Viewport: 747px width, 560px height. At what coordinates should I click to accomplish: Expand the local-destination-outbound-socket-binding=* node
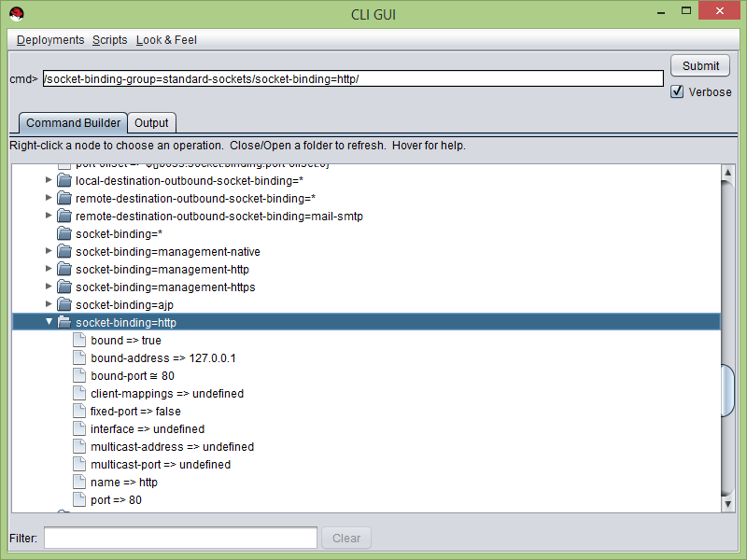pos(49,180)
